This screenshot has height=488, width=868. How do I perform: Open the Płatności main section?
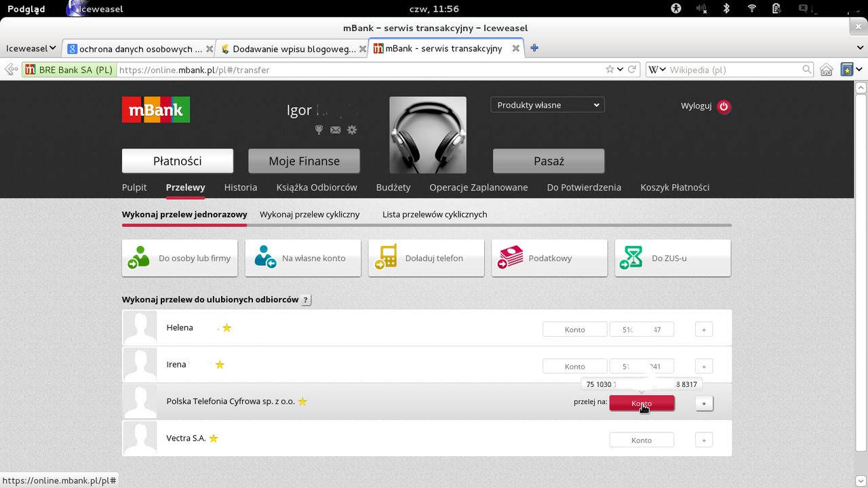coord(178,161)
